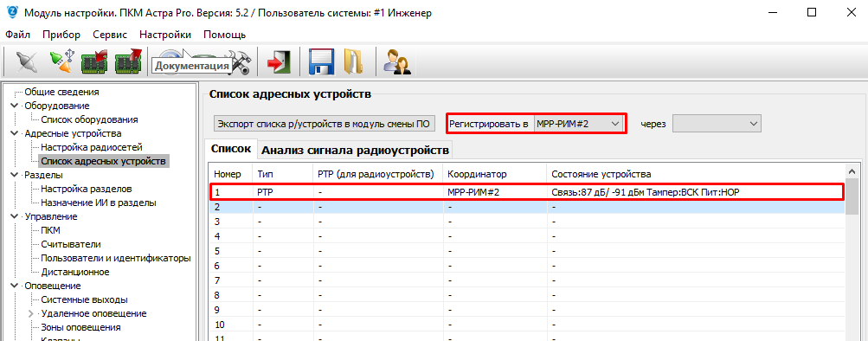This screenshot has height=341, width=868.
Task: Click the users icon in toolbar
Action: tap(397, 61)
